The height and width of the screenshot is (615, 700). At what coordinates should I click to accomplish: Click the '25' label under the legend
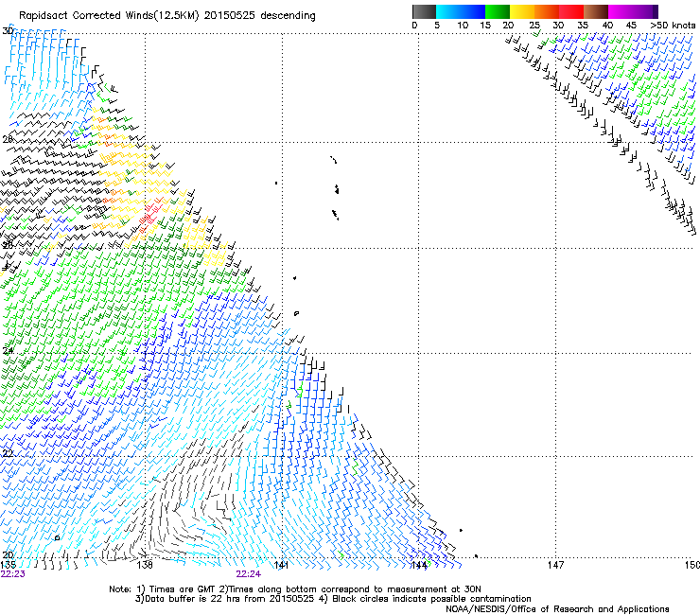pos(534,26)
